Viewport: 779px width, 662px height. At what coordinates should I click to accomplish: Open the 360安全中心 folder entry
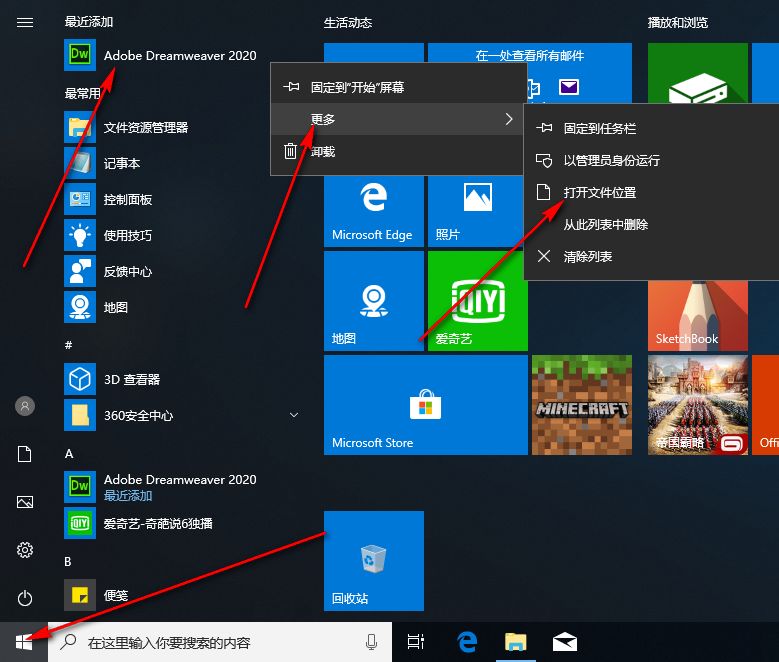(x=182, y=415)
